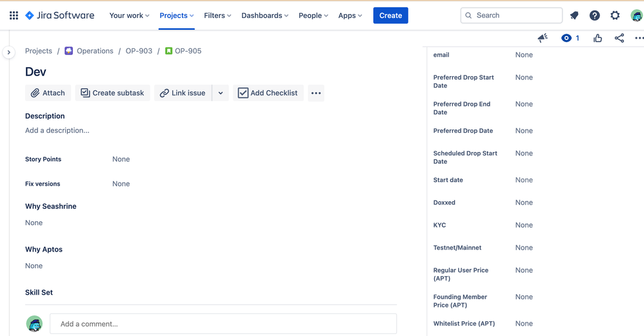Toggle watching this issue with eye icon
This screenshot has width=644, height=336.
click(567, 38)
